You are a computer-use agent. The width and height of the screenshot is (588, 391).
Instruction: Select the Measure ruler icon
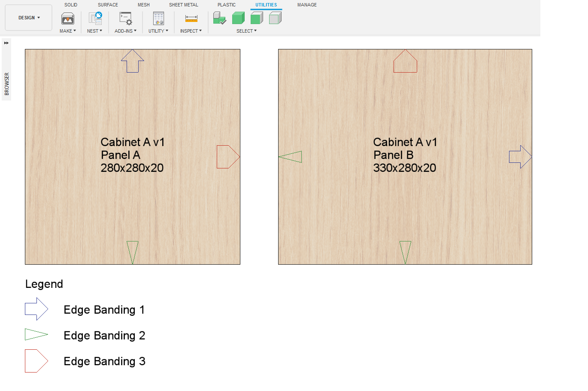pyautogui.click(x=191, y=18)
